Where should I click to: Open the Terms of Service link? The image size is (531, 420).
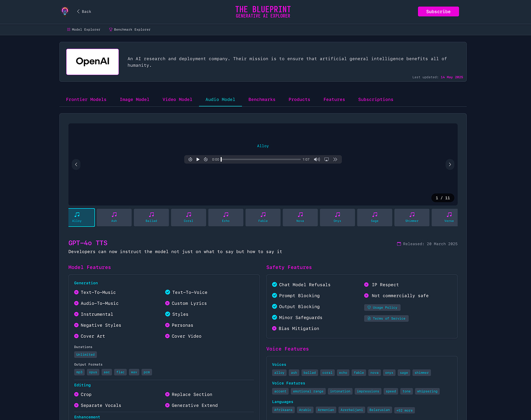(386, 319)
